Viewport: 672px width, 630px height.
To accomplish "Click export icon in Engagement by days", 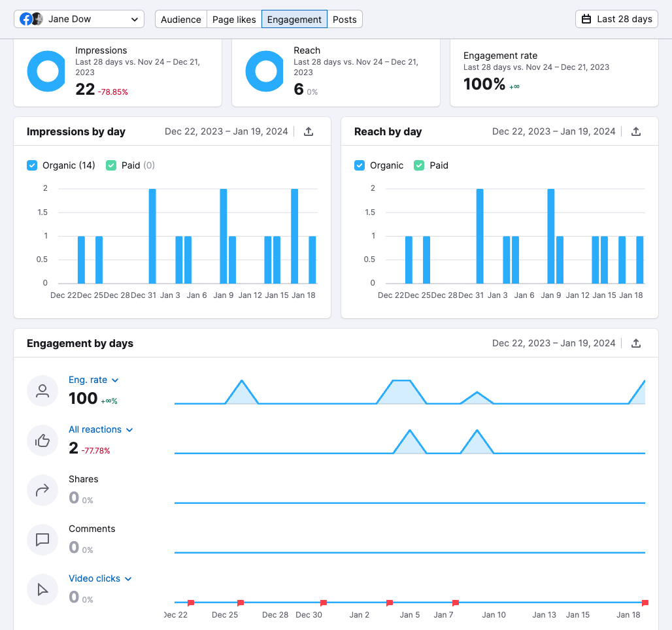I will [636, 343].
